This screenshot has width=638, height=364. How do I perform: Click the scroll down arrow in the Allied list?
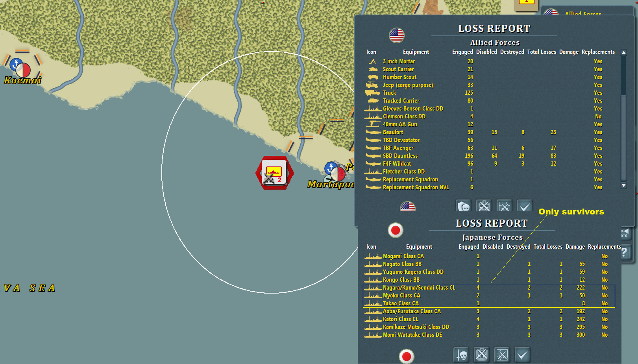pyautogui.click(x=623, y=185)
